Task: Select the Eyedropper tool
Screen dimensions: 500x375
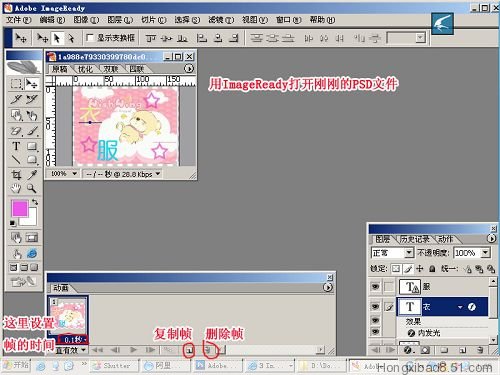Action: [32, 174]
